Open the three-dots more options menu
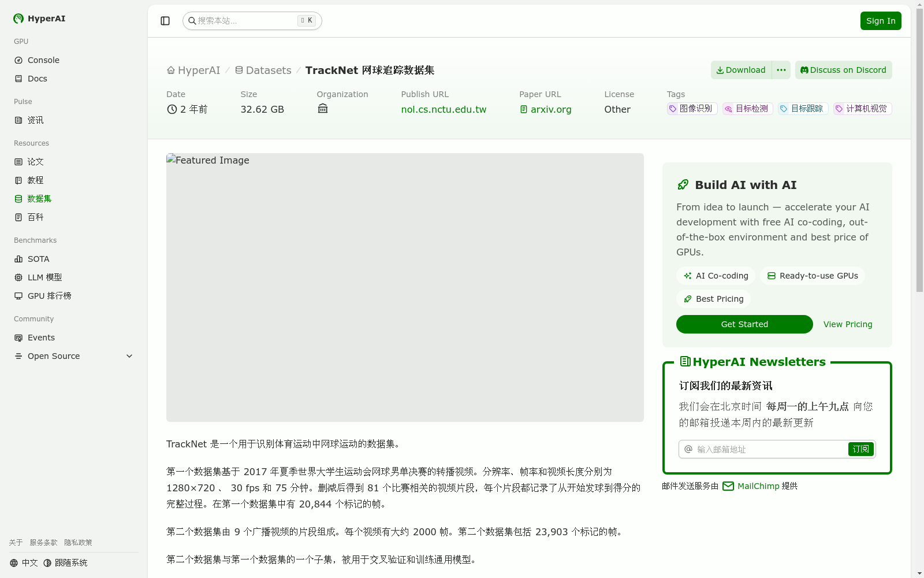The height and width of the screenshot is (578, 924). 781,70
